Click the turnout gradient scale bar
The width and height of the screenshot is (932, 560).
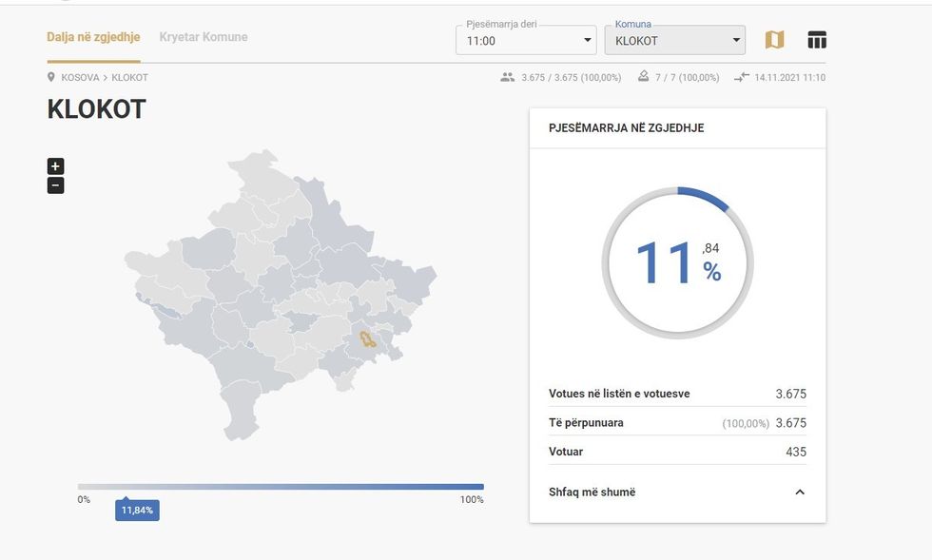click(x=281, y=487)
